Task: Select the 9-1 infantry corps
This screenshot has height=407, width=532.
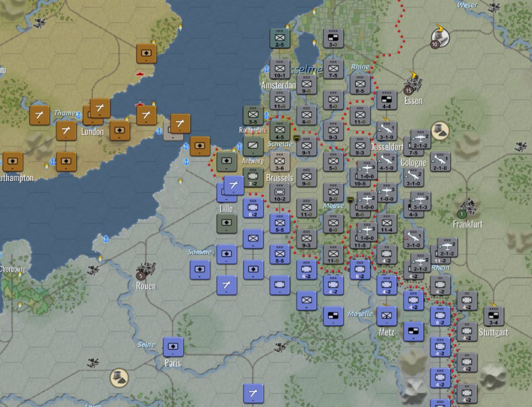Action: coord(306,146)
